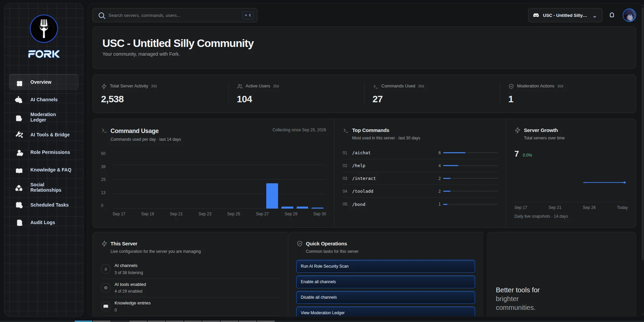
Task: Click the Social Relationships icon
Action: pos(19,188)
